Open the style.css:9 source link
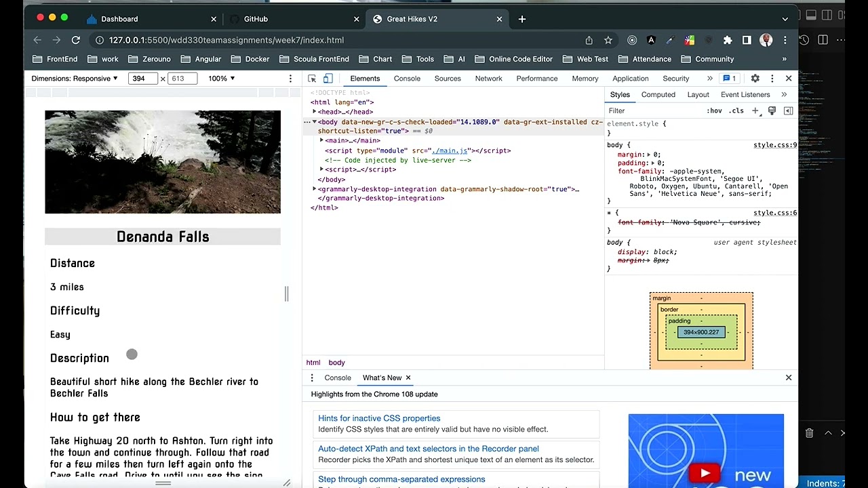The image size is (868, 488). (x=775, y=145)
